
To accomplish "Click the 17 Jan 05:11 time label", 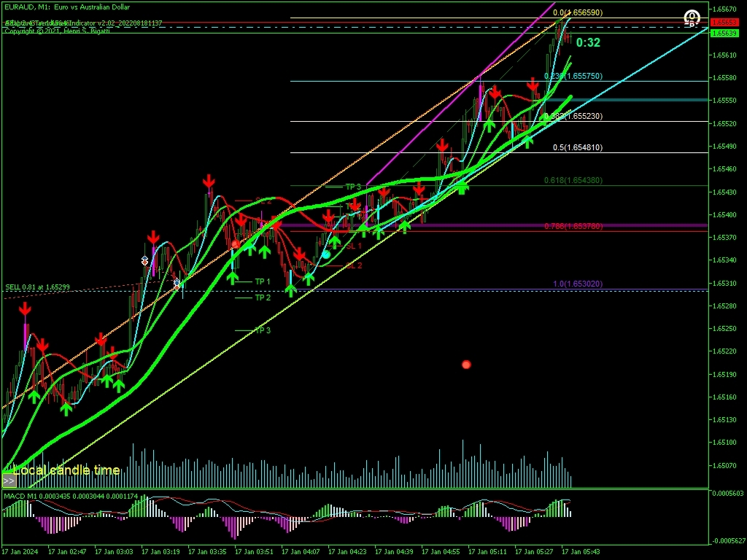I will tap(487, 552).
